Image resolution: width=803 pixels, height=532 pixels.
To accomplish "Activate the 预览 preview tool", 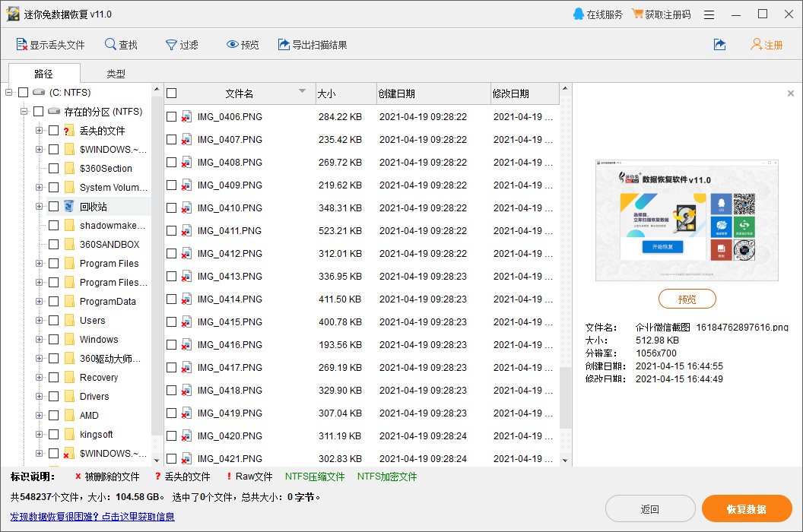I will tap(242, 44).
